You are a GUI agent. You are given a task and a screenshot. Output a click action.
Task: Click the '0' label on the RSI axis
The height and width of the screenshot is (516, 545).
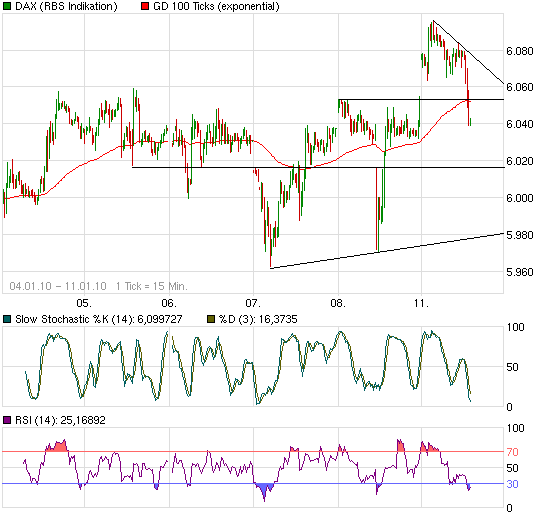510,508
